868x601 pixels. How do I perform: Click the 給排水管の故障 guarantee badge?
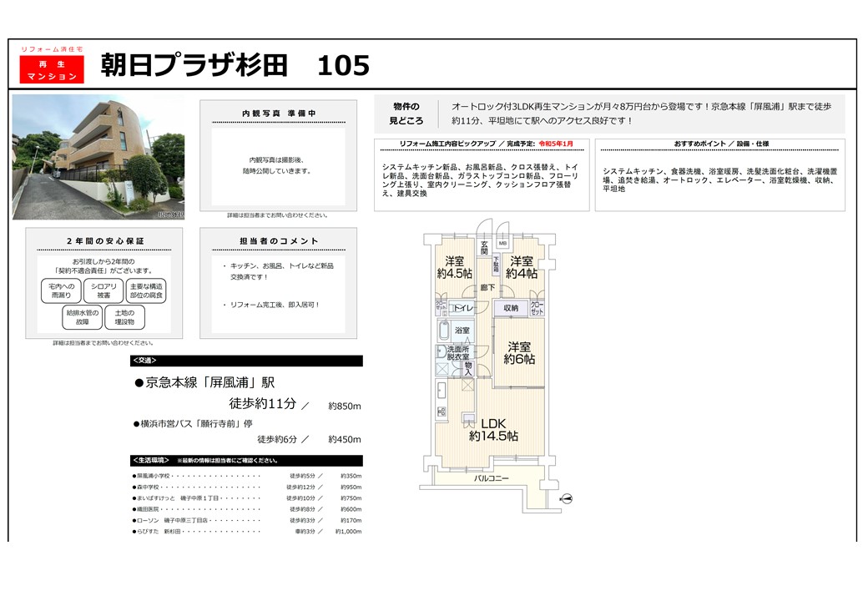(82, 317)
